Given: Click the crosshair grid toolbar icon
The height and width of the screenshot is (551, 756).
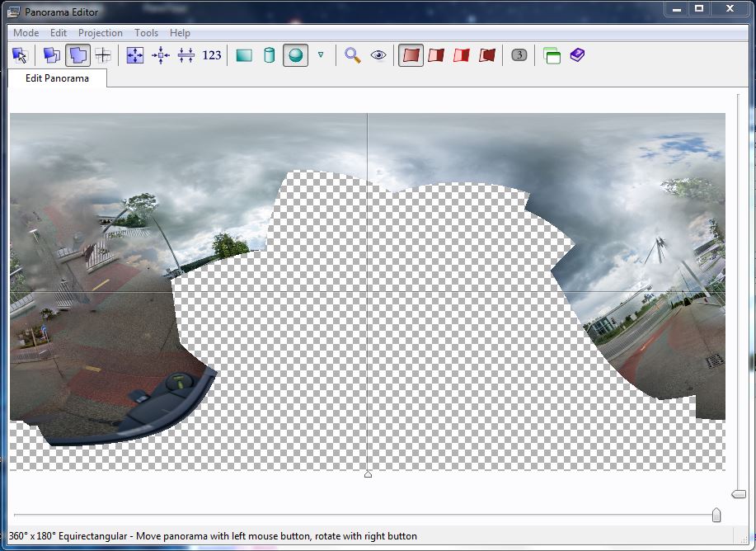Looking at the screenshot, I should tap(103, 55).
